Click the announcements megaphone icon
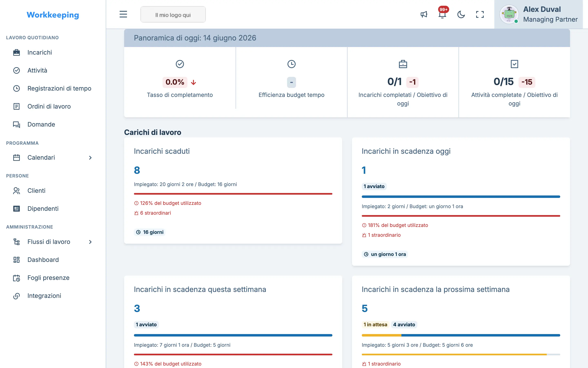 tap(424, 14)
